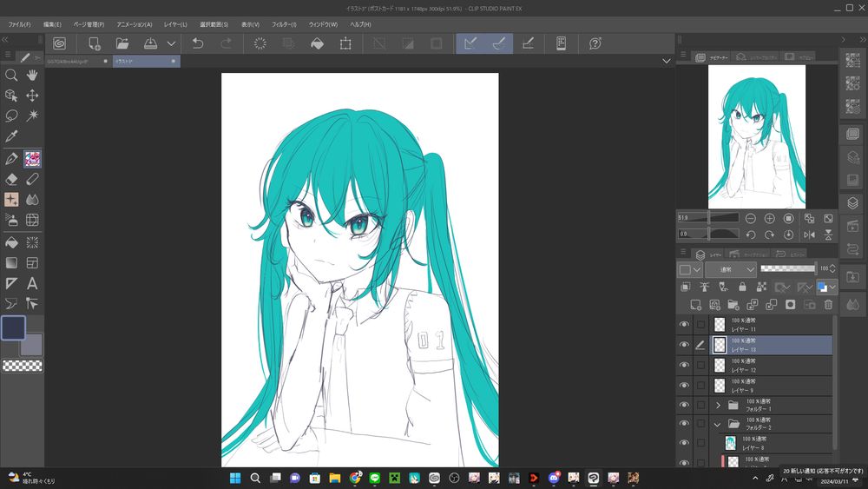Viewport: 868px width, 489px height.
Task: Open the smartphone connection icon
Action: pyautogui.click(x=561, y=43)
